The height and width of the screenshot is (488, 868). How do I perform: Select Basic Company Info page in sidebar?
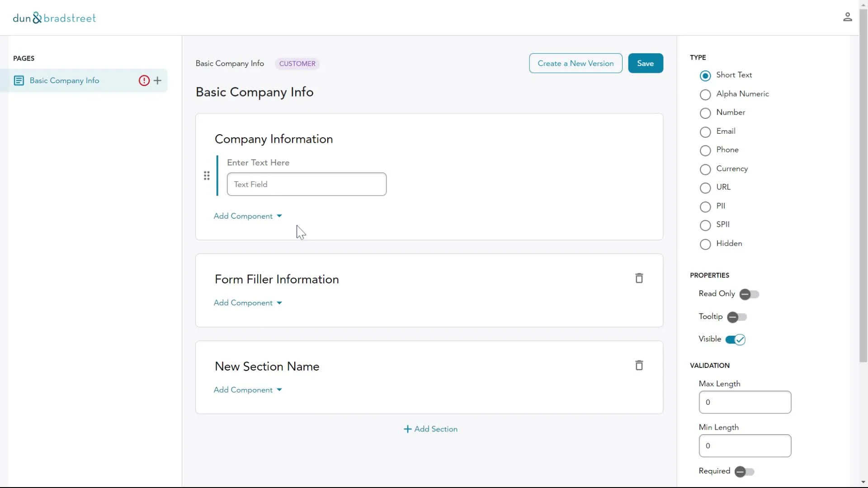64,80
